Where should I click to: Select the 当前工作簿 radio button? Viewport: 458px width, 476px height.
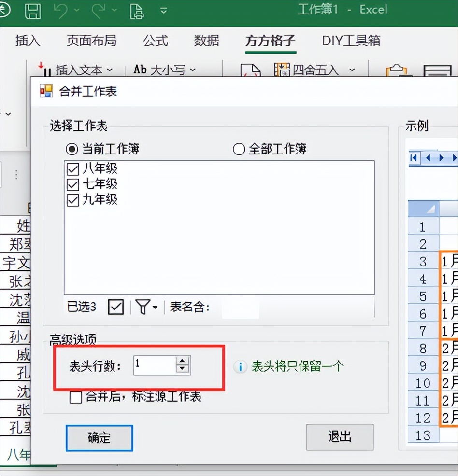(72, 149)
